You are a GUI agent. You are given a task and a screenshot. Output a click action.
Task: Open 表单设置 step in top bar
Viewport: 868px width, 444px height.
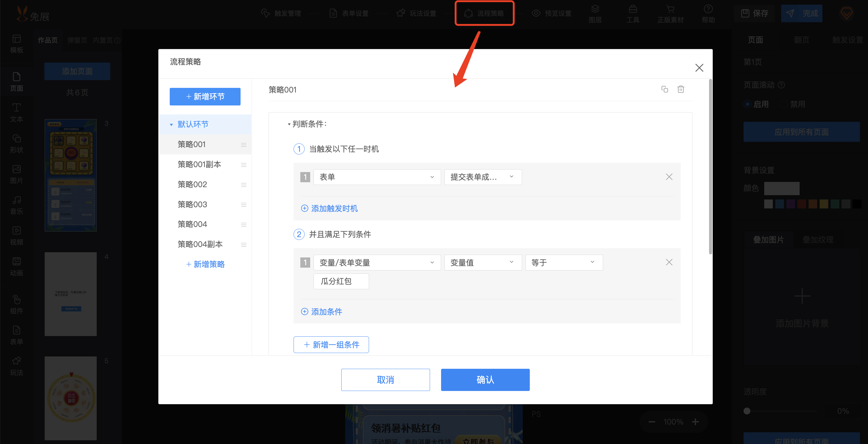click(349, 14)
